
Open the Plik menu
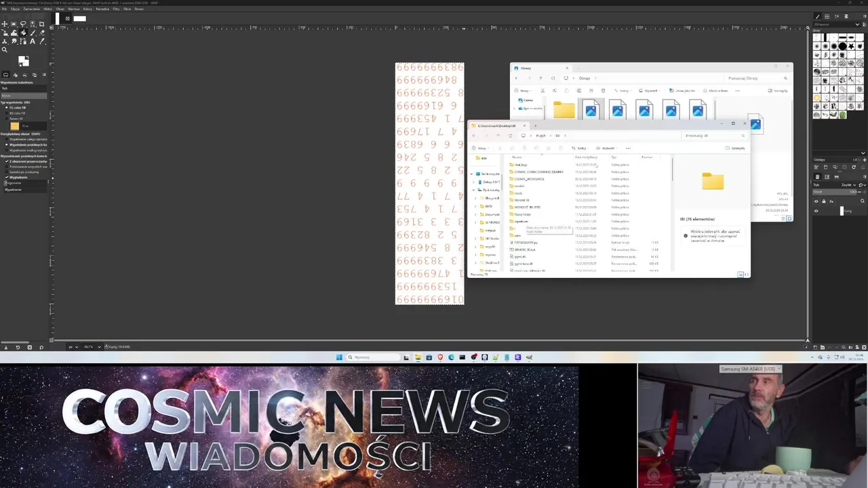coord(4,9)
